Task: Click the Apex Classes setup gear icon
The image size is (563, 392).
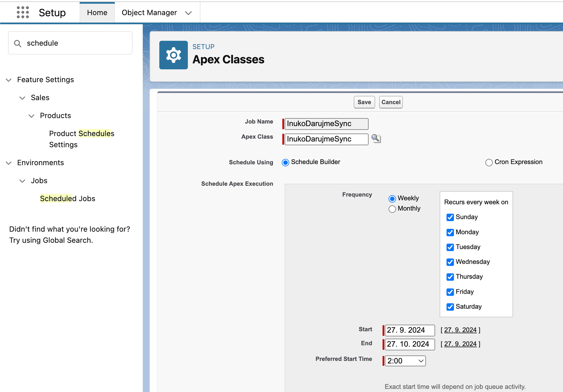Action: (x=174, y=55)
